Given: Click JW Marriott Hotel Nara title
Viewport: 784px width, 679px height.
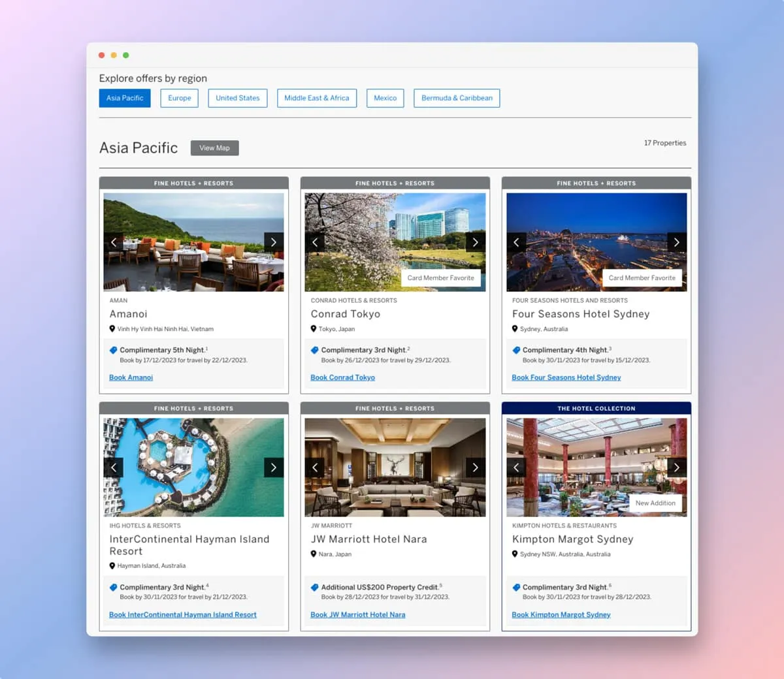Looking at the screenshot, I should (x=369, y=539).
